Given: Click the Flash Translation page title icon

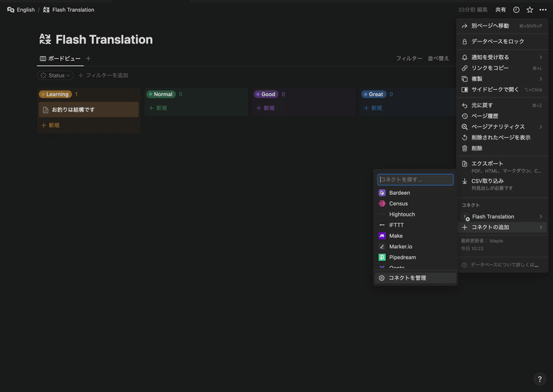Looking at the screenshot, I should [x=45, y=39].
